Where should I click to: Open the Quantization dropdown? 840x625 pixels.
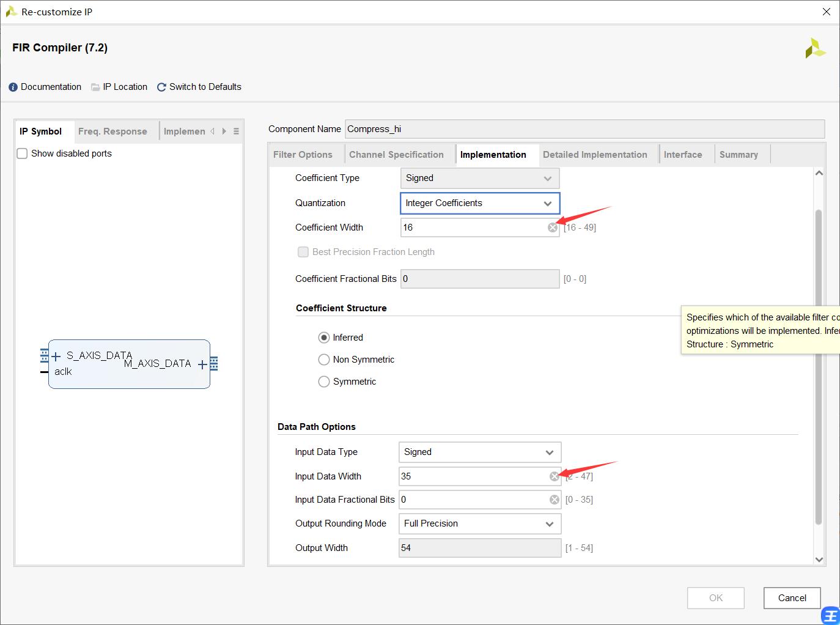point(480,203)
